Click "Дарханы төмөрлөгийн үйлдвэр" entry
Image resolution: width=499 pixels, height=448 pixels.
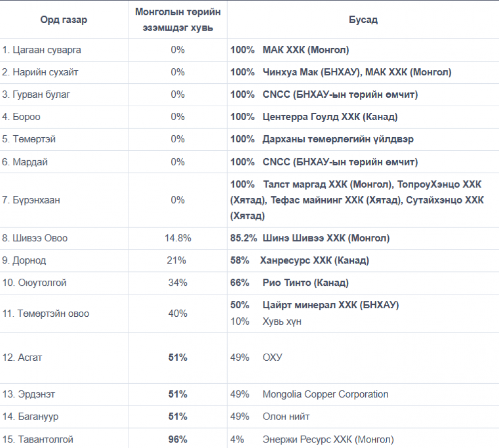338,139
